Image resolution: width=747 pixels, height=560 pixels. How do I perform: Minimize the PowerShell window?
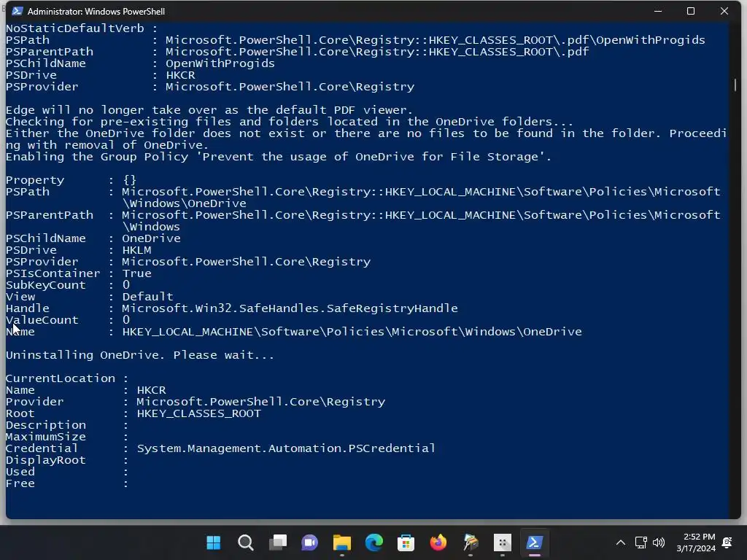pos(658,11)
